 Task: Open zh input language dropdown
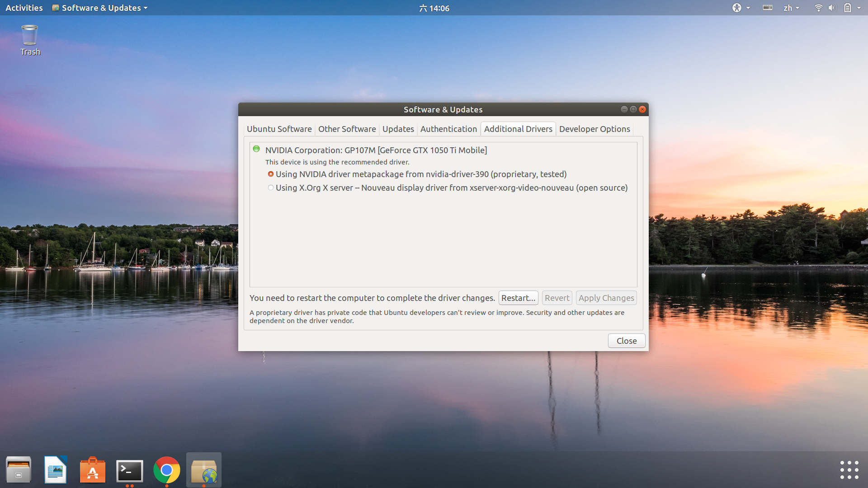(x=791, y=8)
